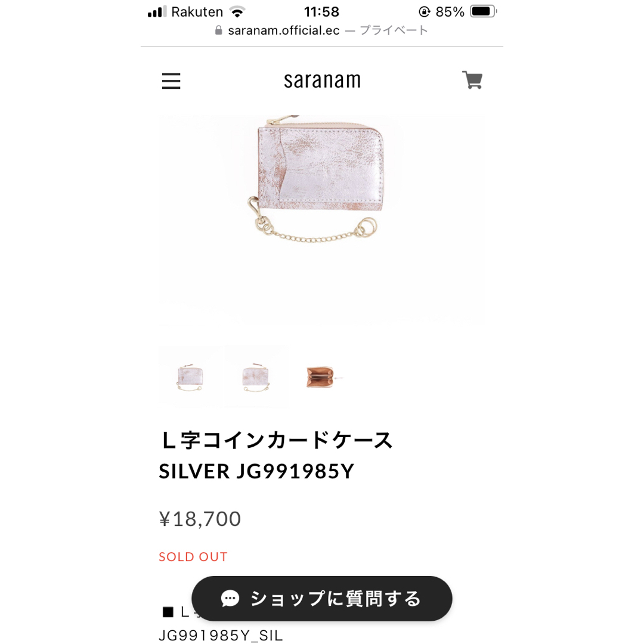Tap the saranam.official.ec URL bar
Image resolution: width=644 pixels, height=644 pixels.
[321, 30]
